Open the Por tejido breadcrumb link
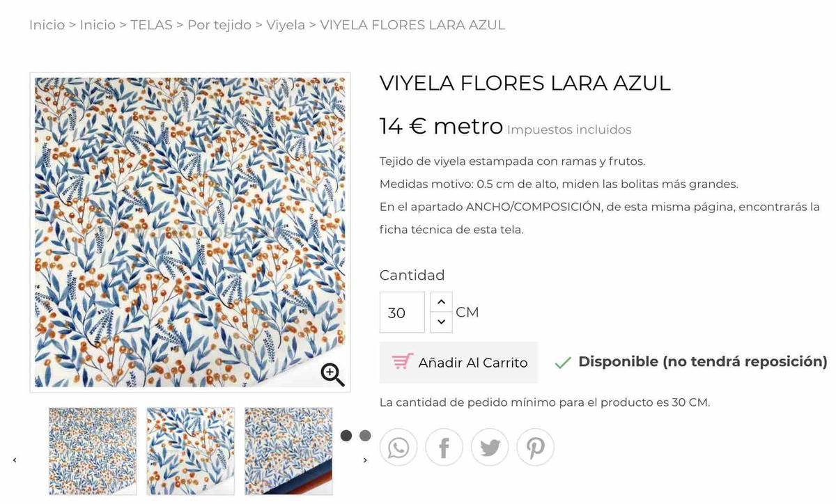836x504 pixels. 219,25
